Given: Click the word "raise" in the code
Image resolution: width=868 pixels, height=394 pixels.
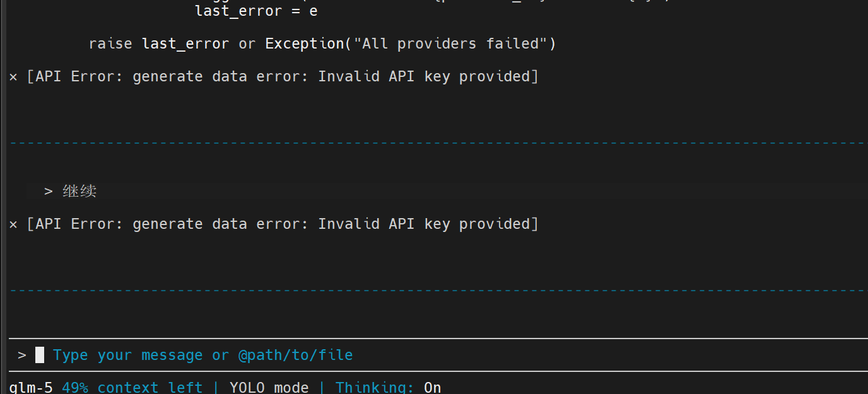Looking at the screenshot, I should (x=110, y=44).
